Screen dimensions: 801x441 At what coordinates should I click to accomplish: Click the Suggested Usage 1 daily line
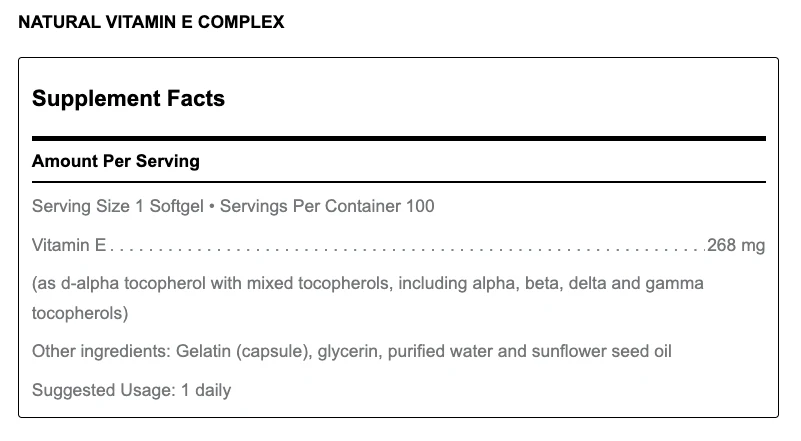pos(131,390)
